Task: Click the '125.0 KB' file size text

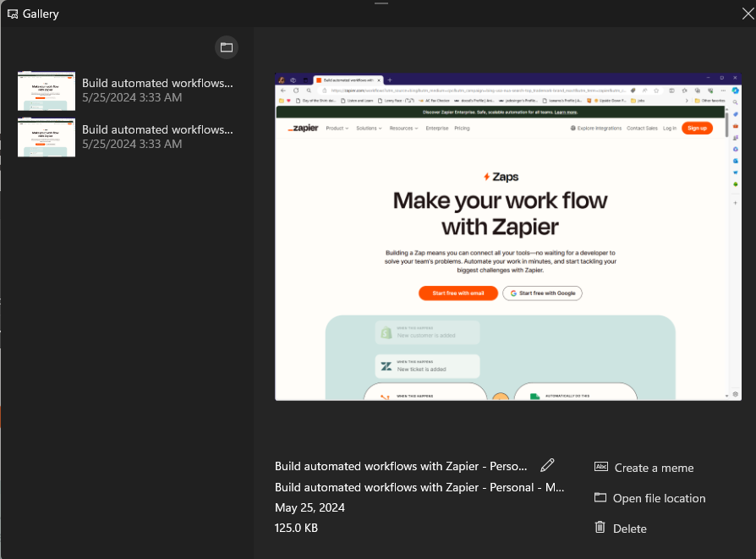Action: 296,528
